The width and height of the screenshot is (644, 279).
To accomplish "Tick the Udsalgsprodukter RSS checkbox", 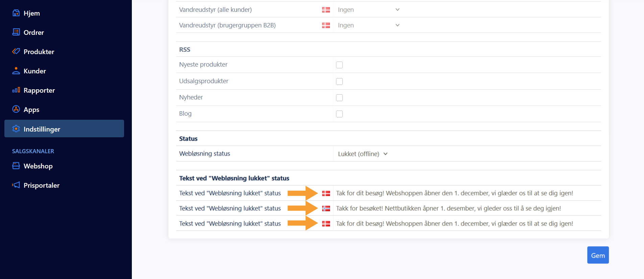I will tap(339, 82).
